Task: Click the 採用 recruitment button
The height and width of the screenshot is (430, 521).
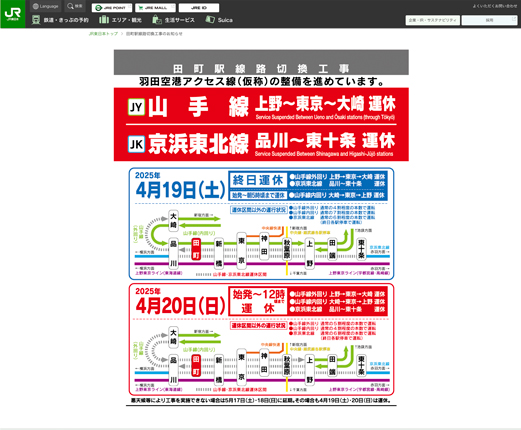Action: [489, 20]
